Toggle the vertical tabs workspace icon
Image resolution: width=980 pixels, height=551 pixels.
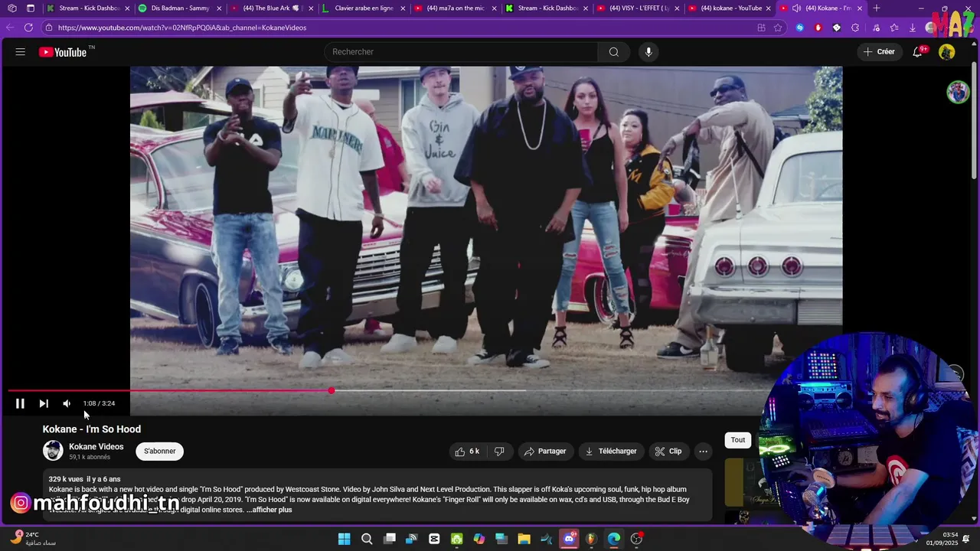coord(11,8)
